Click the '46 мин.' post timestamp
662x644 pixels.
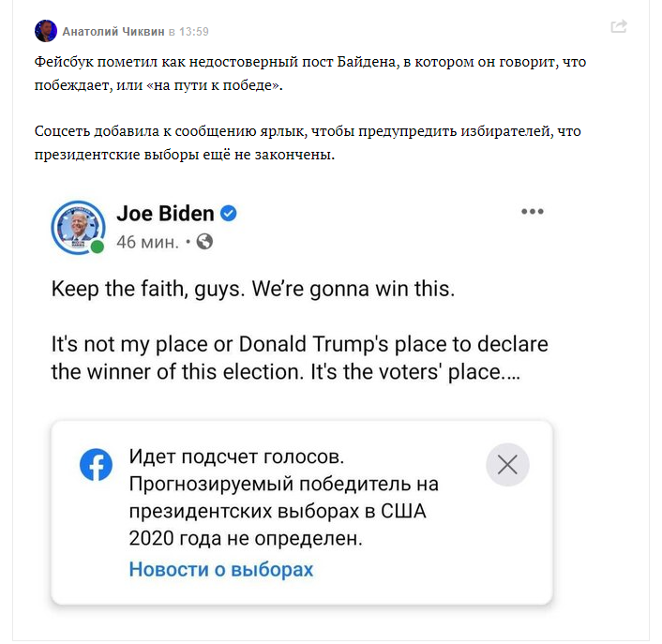[x=147, y=242]
